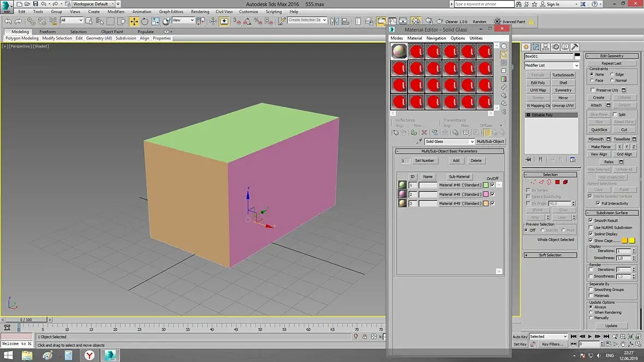Toggle On/Off checkbox for sub-material 2
This screenshot has width=644, height=362.
(x=492, y=194)
